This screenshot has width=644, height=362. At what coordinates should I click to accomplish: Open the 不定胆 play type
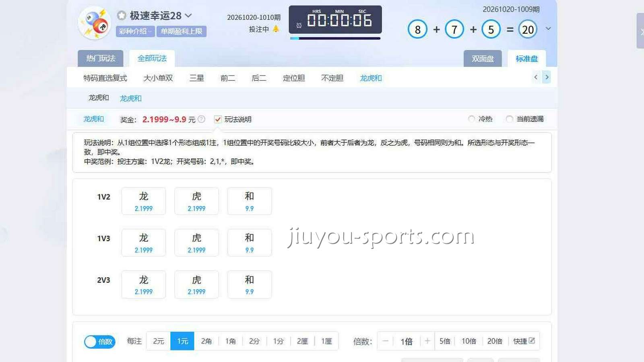tap(332, 78)
